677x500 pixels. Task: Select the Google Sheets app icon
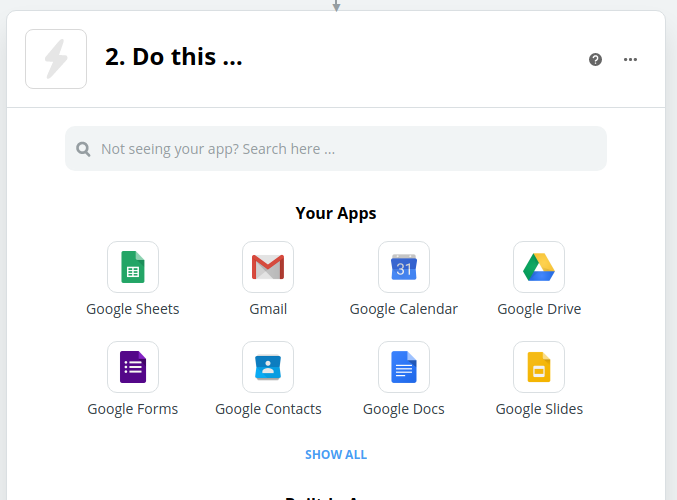133,267
